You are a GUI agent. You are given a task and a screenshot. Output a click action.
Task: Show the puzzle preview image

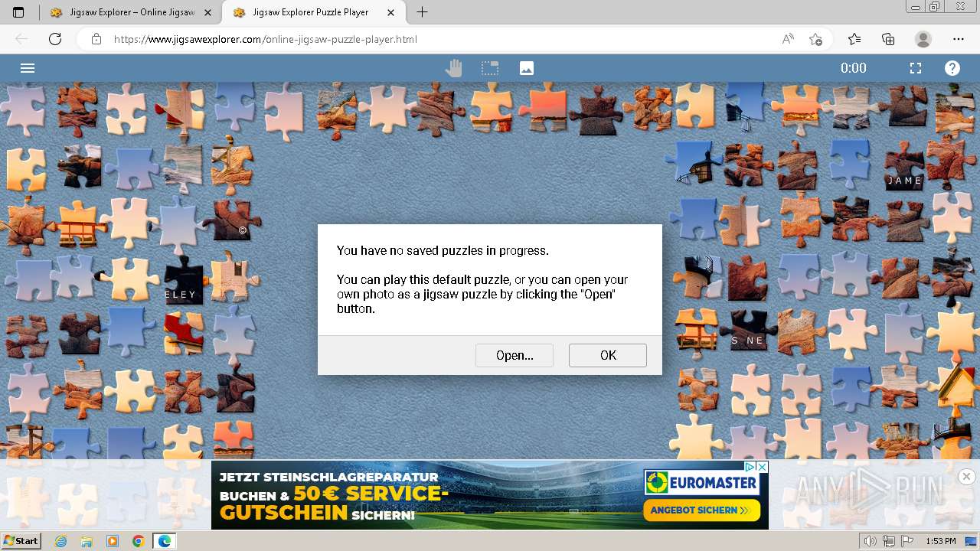[527, 68]
